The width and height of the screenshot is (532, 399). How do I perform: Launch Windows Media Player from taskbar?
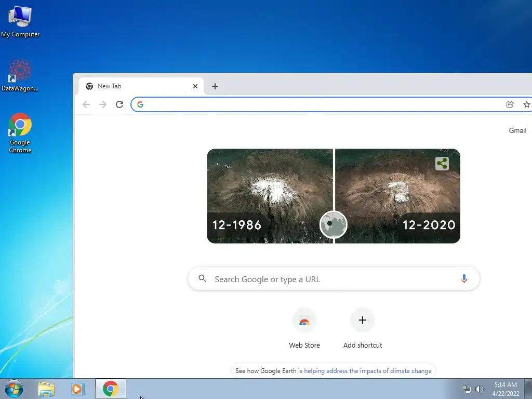77,389
